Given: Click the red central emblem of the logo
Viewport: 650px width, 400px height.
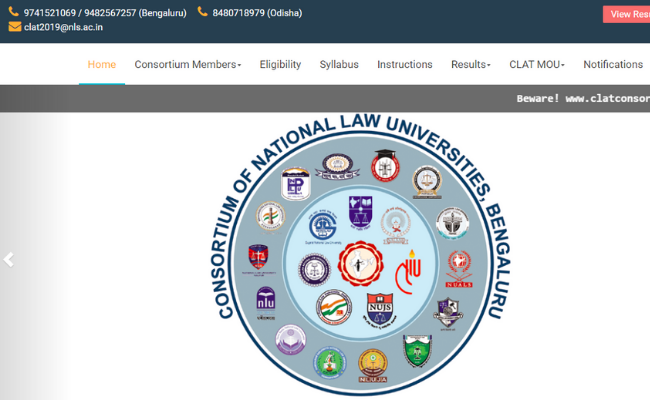Looking at the screenshot, I should click(x=359, y=265).
